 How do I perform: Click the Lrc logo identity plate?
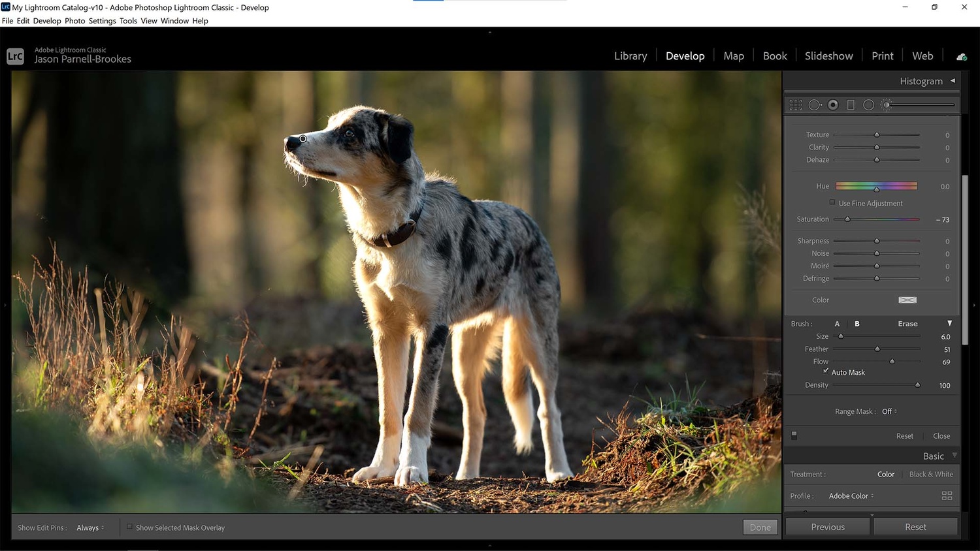(x=15, y=56)
